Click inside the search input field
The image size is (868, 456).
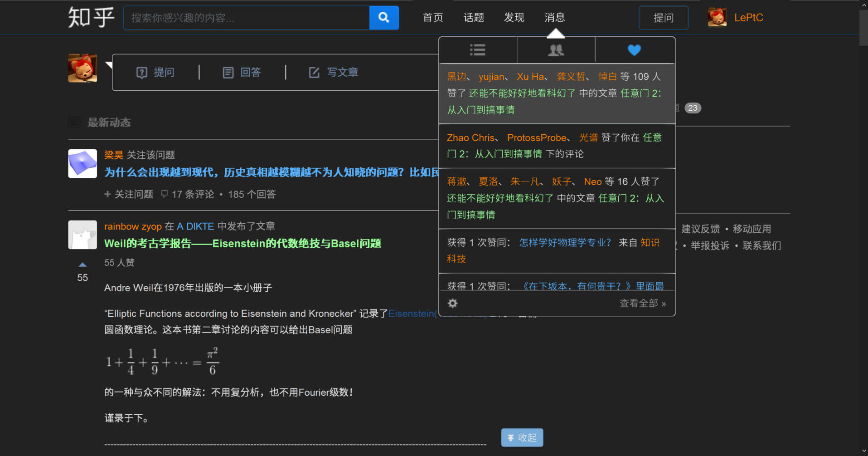tap(246, 18)
